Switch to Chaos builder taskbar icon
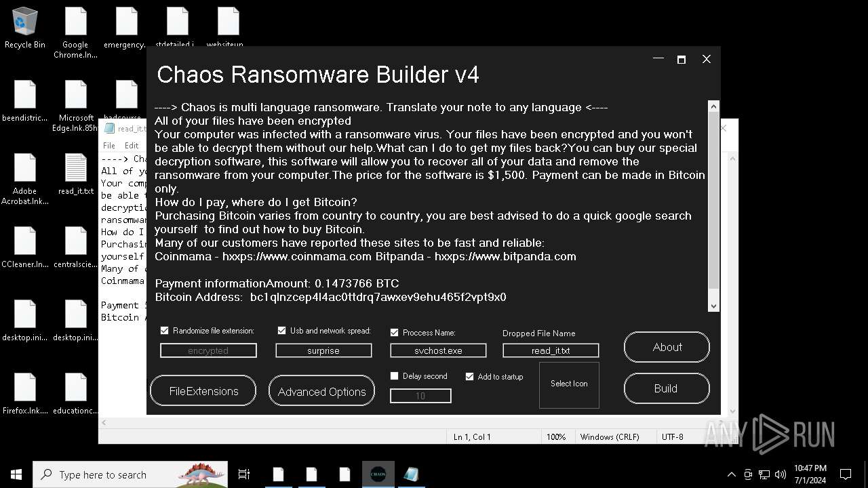This screenshot has height=488, width=868. pos(378,474)
